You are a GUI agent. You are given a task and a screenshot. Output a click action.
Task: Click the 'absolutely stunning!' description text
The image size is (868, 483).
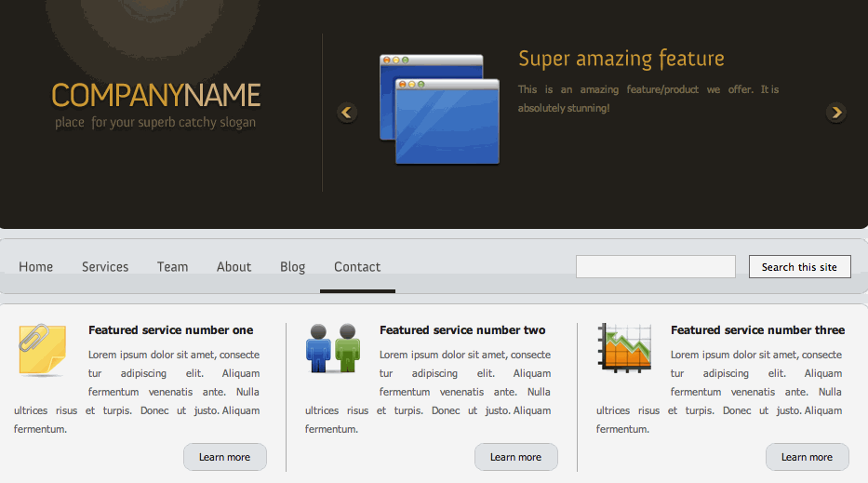(564, 108)
